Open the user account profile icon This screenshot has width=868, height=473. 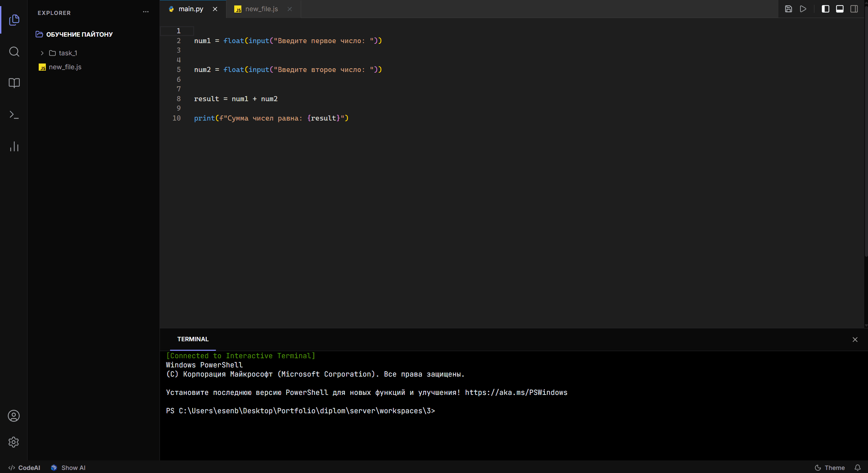14,416
